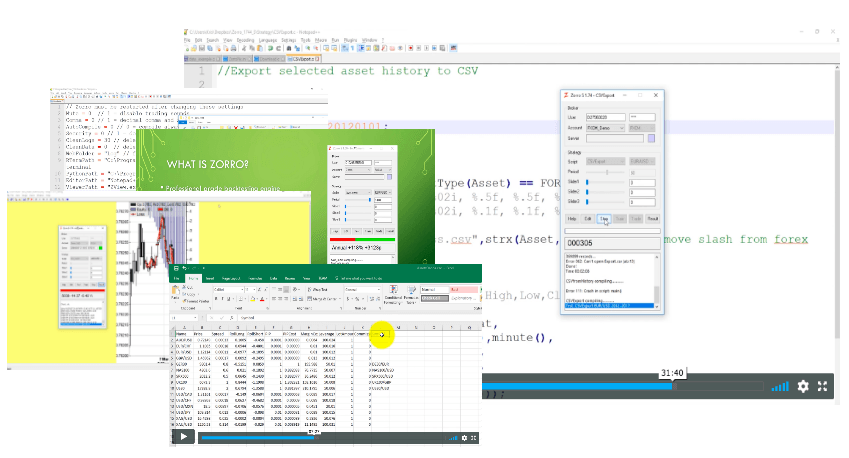Image resolution: width=849 pixels, height=458 pixels.
Task: Switch to the CSVExport.c tab in Notepad++
Action: coord(303,59)
